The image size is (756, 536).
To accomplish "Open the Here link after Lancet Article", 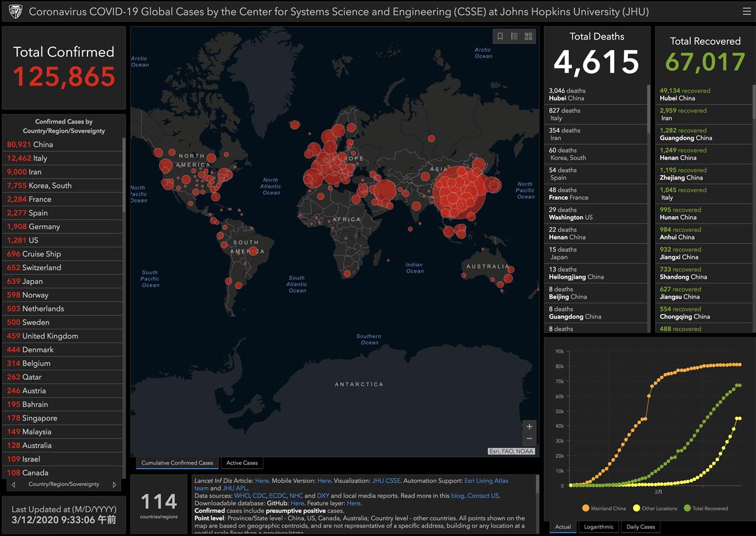I will pyautogui.click(x=262, y=481).
